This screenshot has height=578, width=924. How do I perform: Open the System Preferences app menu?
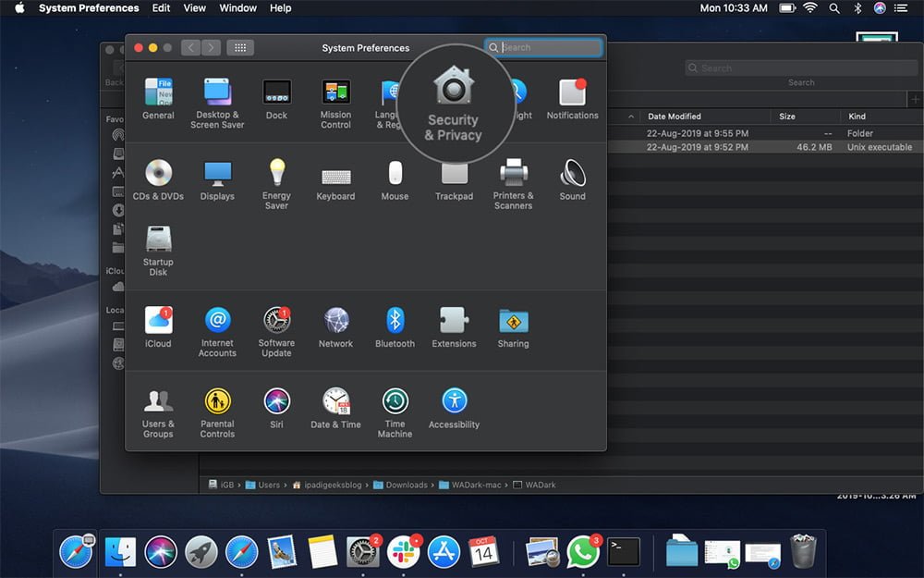89,8
